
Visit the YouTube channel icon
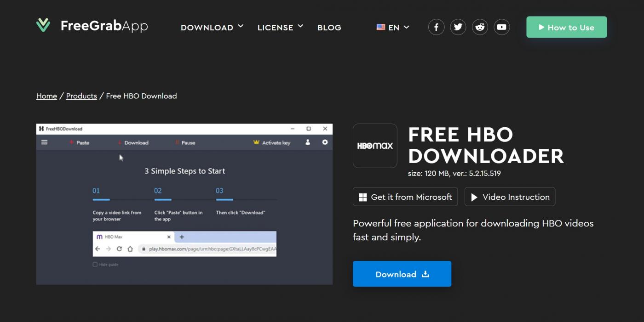pyautogui.click(x=501, y=27)
